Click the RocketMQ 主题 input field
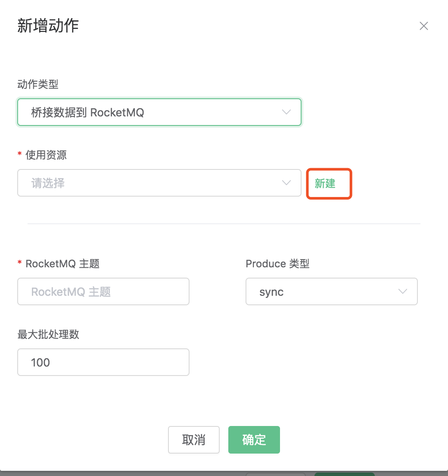 [103, 291]
